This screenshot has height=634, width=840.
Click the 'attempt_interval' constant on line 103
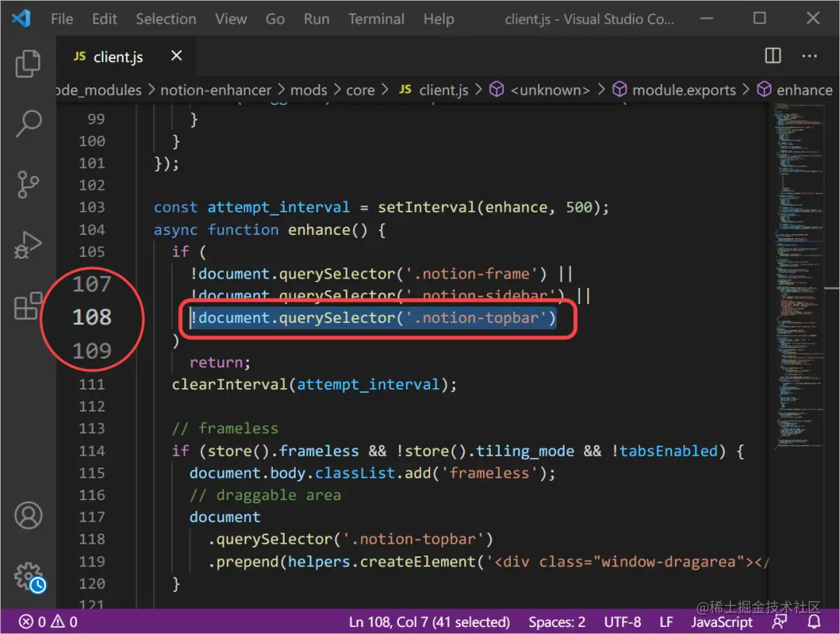278,208
